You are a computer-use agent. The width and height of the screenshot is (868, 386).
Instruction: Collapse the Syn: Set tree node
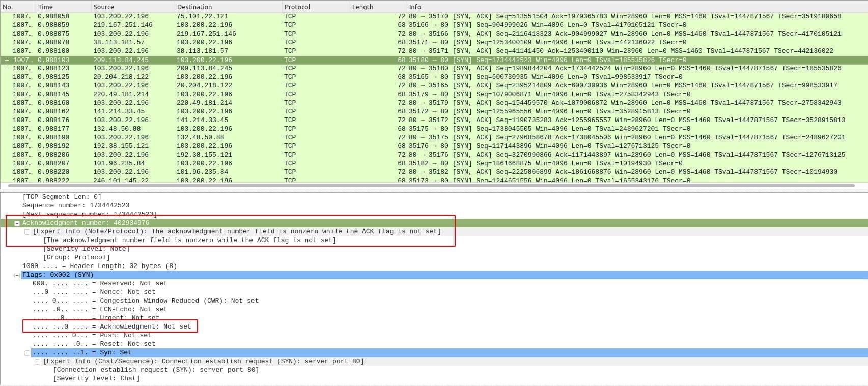27,353
